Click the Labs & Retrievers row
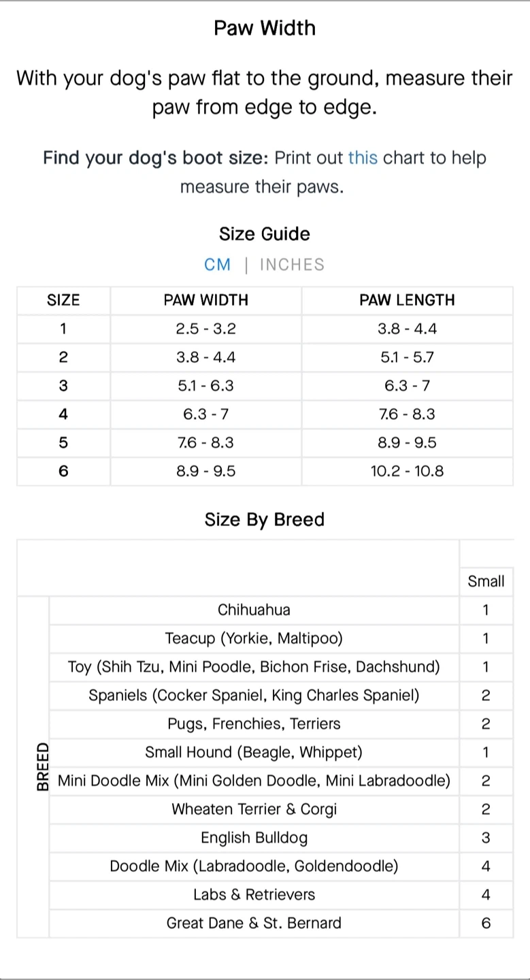This screenshot has height=980, width=530. [254, 895]
